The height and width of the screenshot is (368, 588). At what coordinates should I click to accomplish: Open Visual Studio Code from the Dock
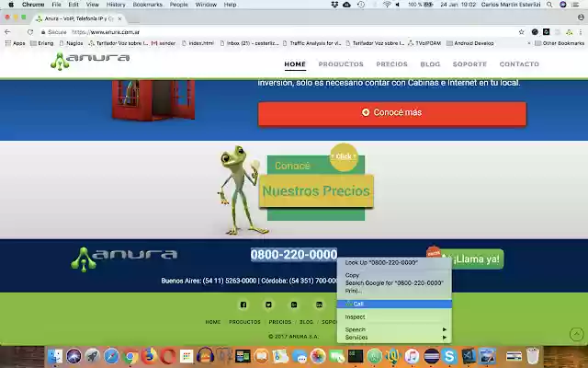468,356
